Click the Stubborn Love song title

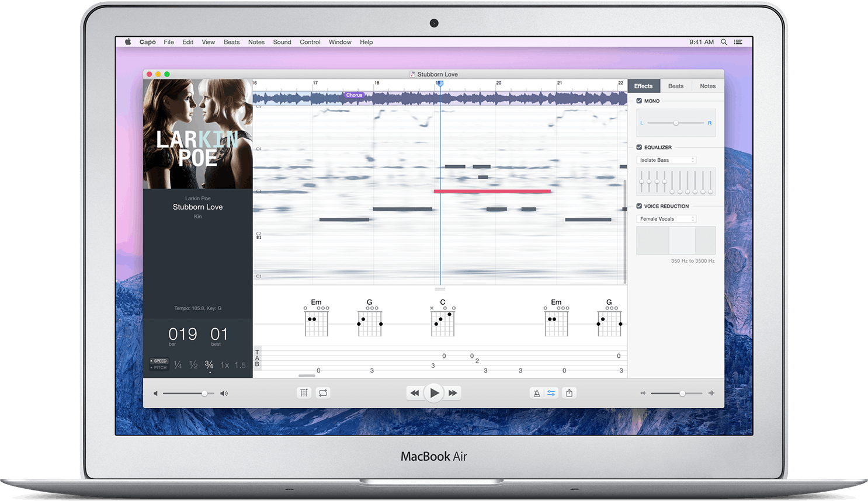pyautogui.click(x=197, y=207)
